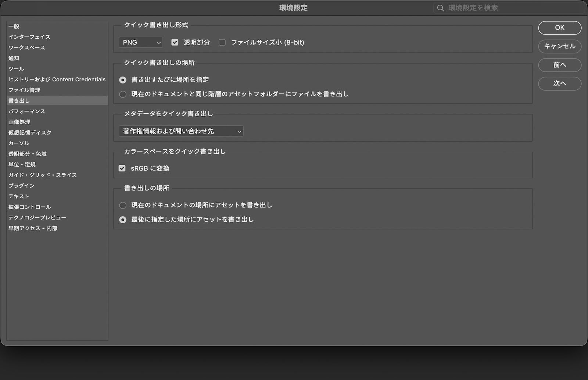Uncheck sRGB に変換
588x380 pixels.
[x=122, y=168]
